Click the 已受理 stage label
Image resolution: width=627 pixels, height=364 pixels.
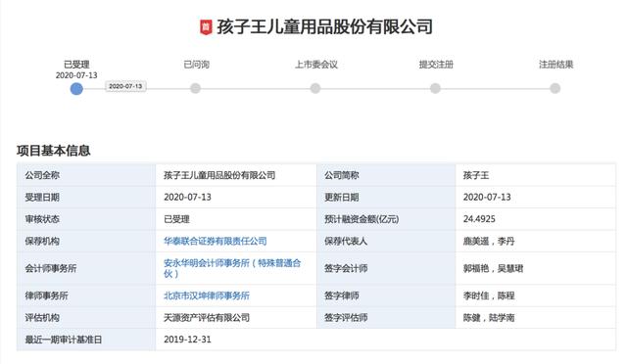pyautogui.click(x=76, y=65)
